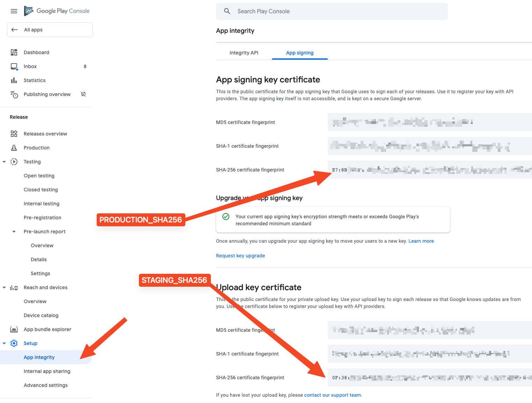Select the App signing tab
The image size is (532, 403).
[x=300, y=53]
